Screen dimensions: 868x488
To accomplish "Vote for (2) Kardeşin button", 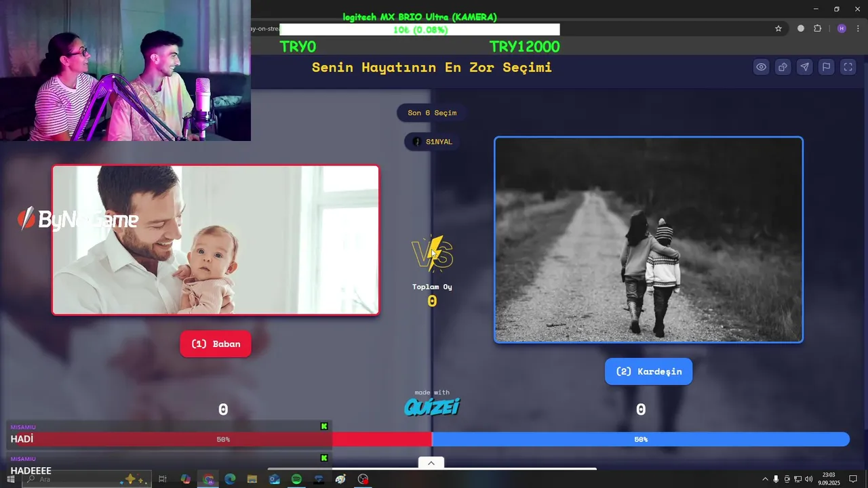I will point(649,371).
